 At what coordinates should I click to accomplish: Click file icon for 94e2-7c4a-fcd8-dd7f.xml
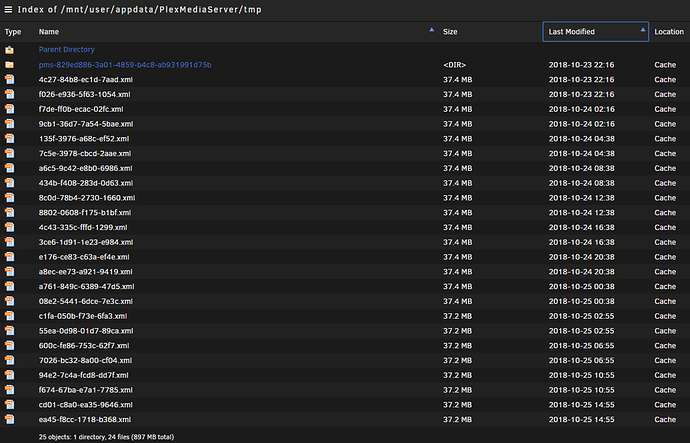point(9,375)
